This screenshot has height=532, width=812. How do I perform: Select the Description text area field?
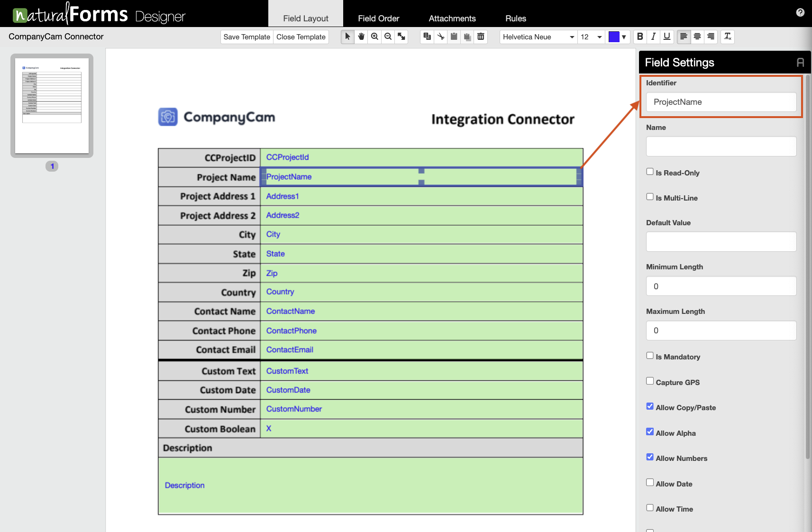click(x=371, y=486)
